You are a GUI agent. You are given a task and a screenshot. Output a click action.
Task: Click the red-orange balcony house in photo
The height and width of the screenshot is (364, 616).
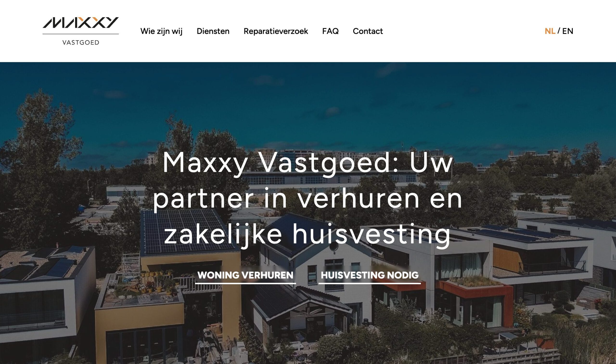click(474, 302)
